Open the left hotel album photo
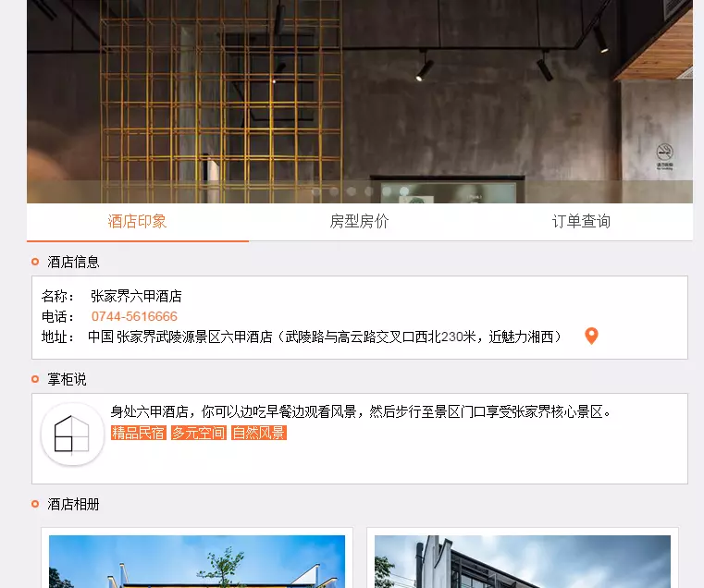704x588 pixels. tap(197, 561)
